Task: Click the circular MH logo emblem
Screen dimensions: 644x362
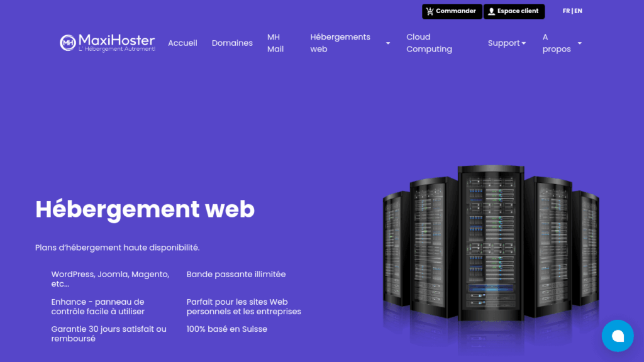Action: (x=68, y=43)
